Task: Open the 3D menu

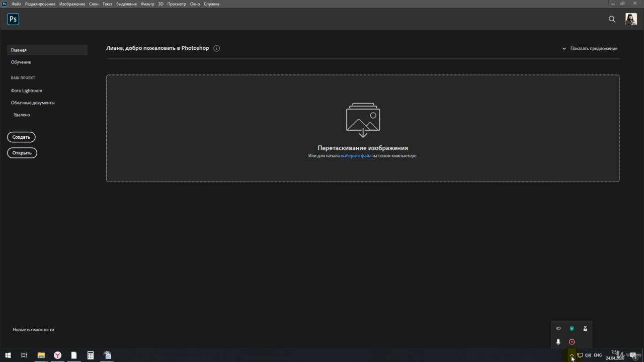Action: point(160,4)
